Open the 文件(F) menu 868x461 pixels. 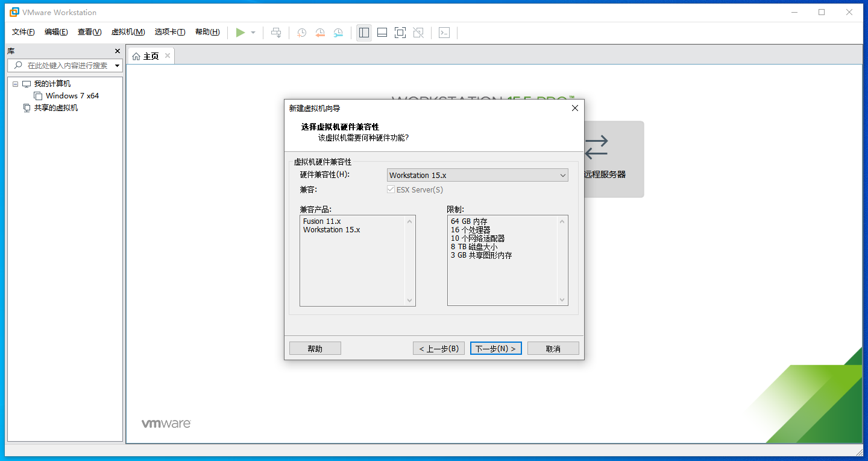(24, 32)
